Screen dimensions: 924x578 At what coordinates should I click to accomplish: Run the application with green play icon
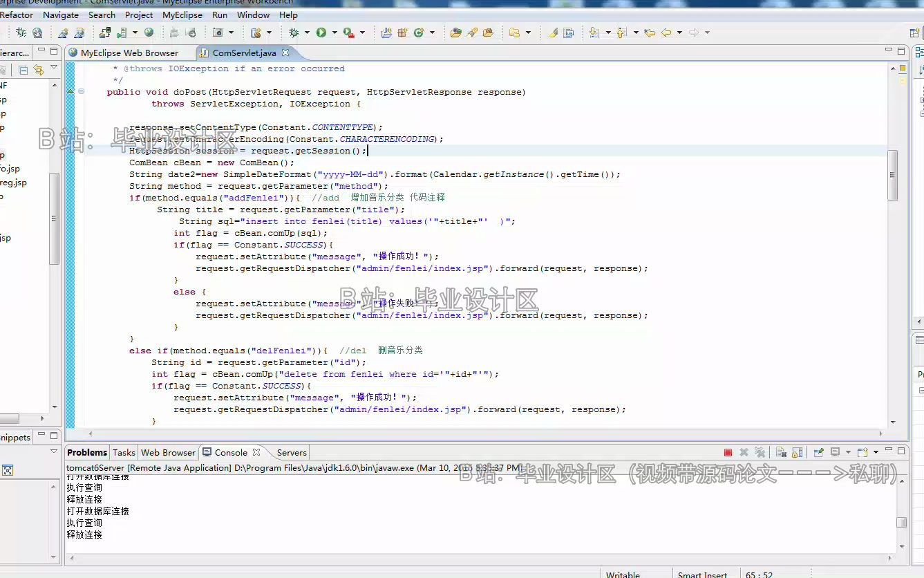(321, 32)
